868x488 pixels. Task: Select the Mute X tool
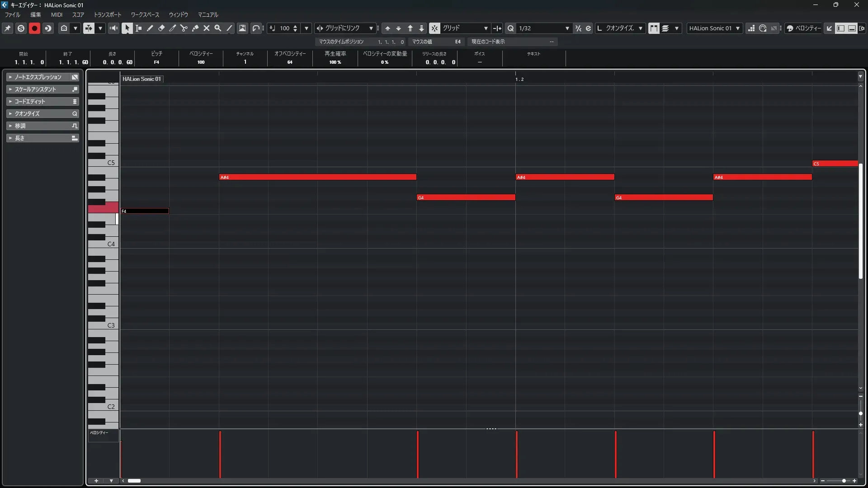click(x=207, y=28)
